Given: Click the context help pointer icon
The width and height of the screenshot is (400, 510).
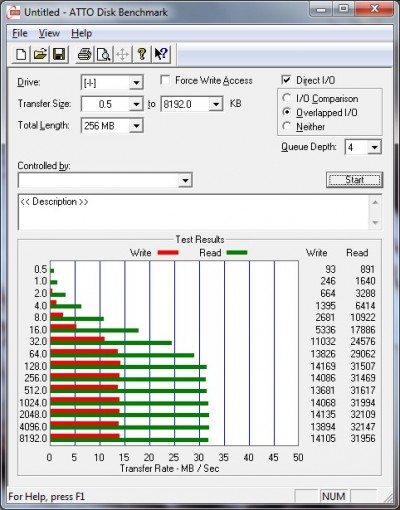Looking at the screenshot, I should pyautogui.click(x=161, y=54).
